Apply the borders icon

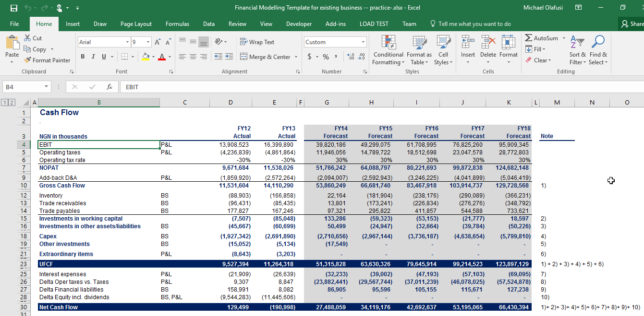[125, 57]
